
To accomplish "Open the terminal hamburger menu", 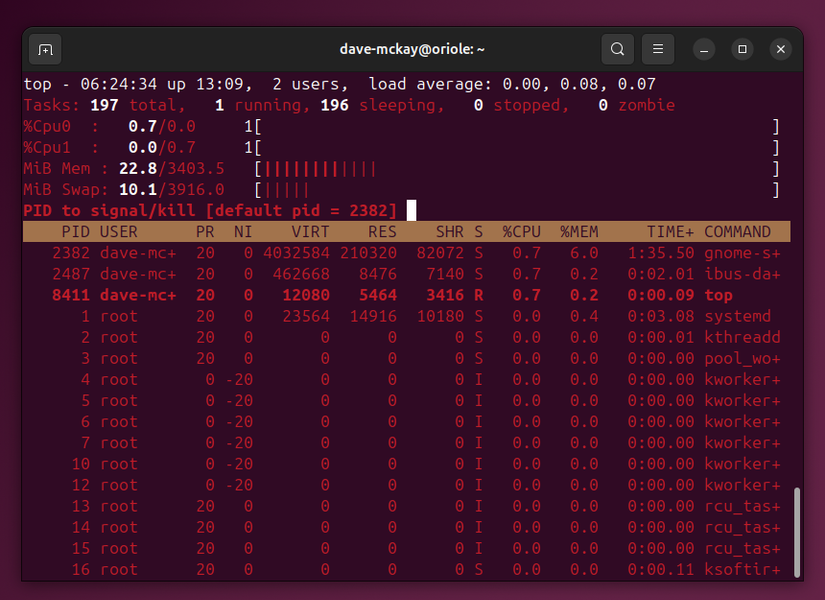I will 657,48.
